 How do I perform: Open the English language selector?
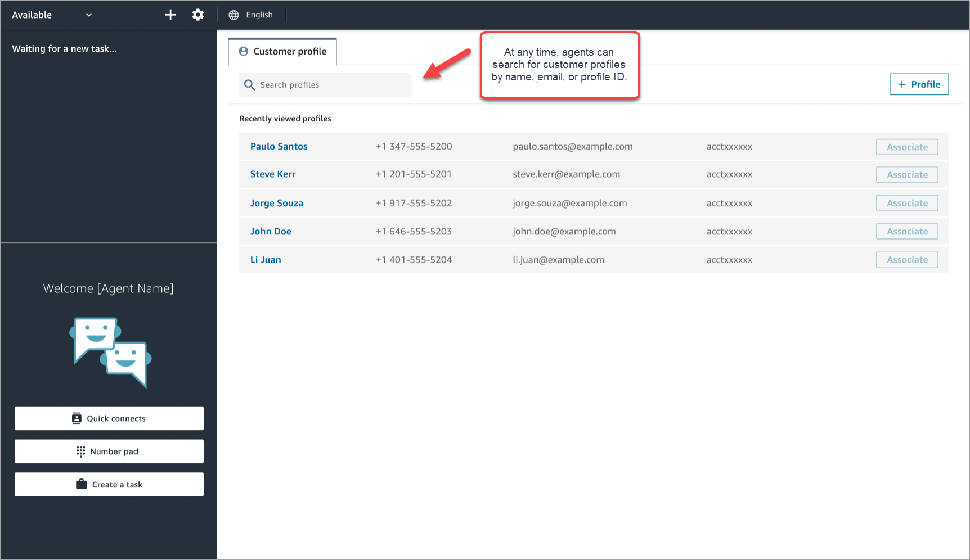pos(259,15)
